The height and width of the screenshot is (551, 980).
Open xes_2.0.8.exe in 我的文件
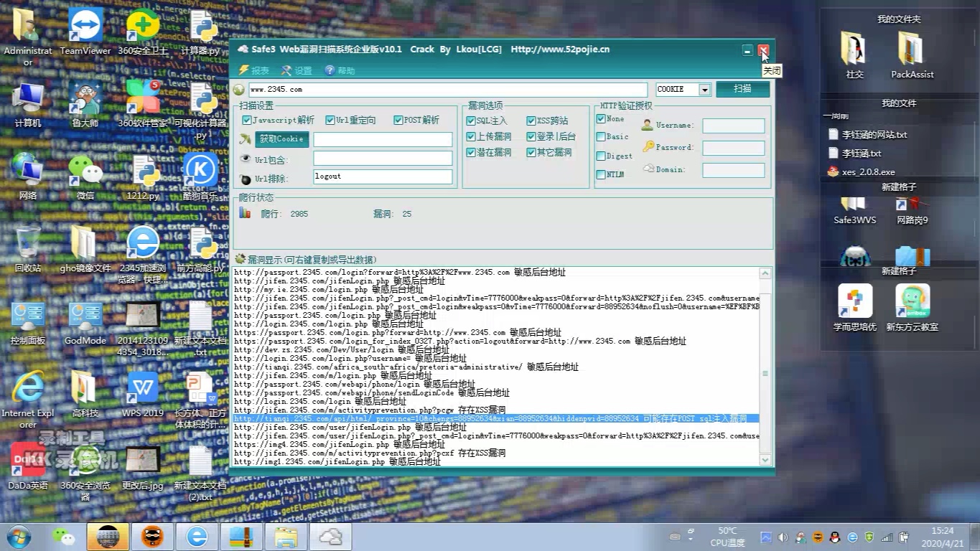862,171
